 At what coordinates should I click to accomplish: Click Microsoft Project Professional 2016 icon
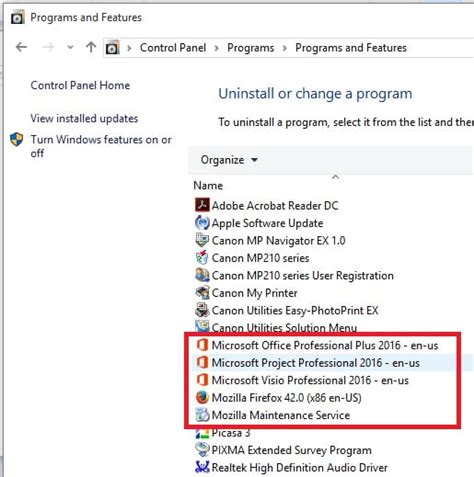tap(202, 362)
